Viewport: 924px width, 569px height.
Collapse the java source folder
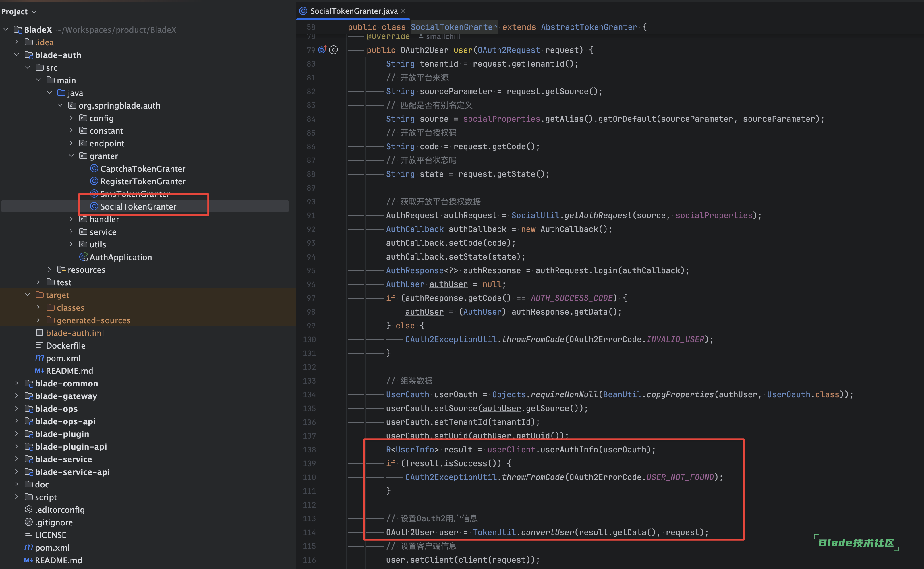pos(49,92)
